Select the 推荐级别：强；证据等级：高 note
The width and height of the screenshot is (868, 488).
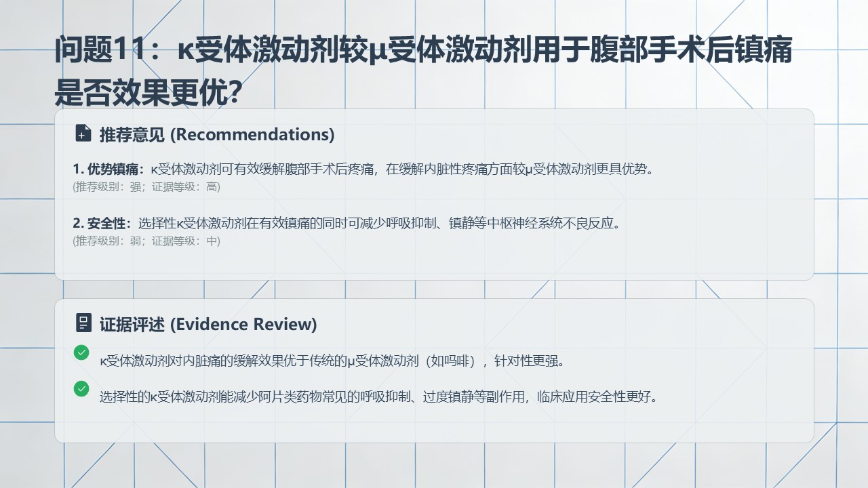[x=146, y=187]
